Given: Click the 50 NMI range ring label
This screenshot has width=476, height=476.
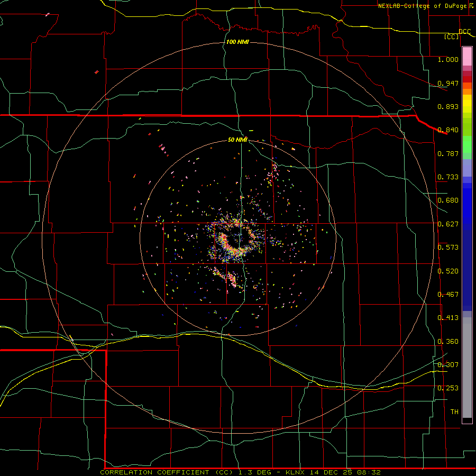Looking at the screenshot, I should pos(237,140).
